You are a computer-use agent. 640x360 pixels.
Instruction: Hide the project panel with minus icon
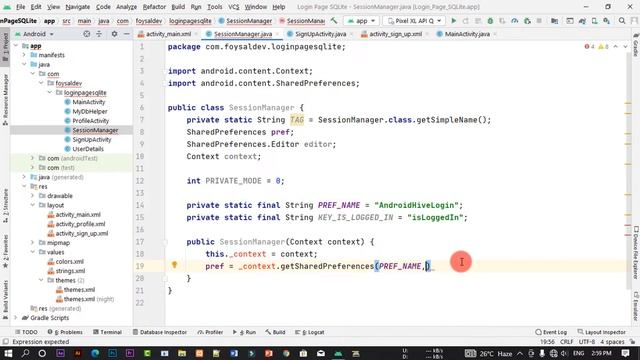pyautogui.click(x=127, y=34)
